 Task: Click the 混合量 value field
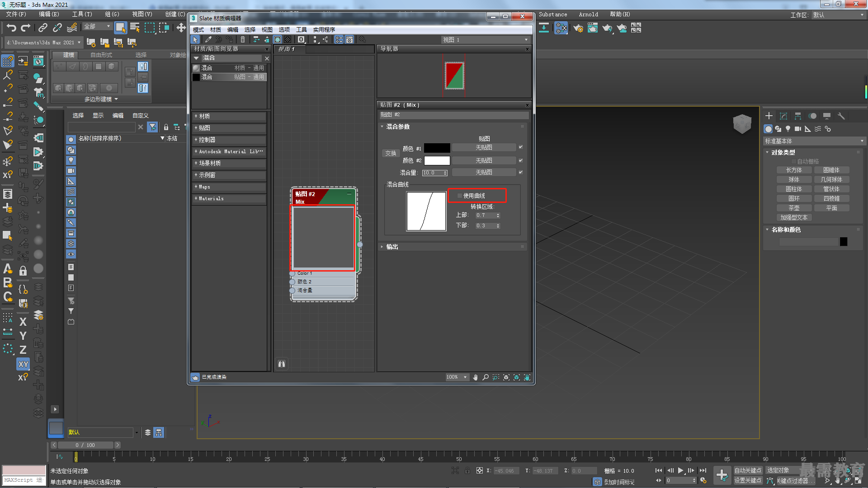pos(432,173)
